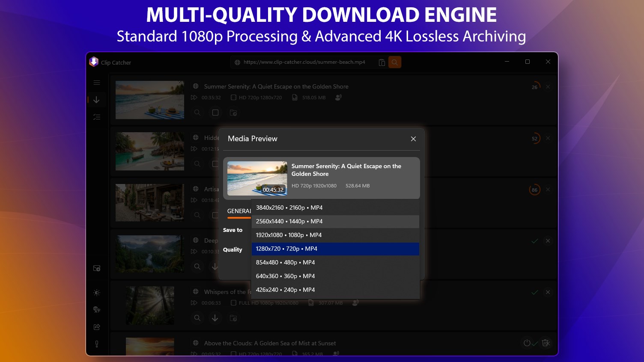This screenshot has height=362, width=644.
Task: Click the 86 percent progress ring
Action: [535, 190]
